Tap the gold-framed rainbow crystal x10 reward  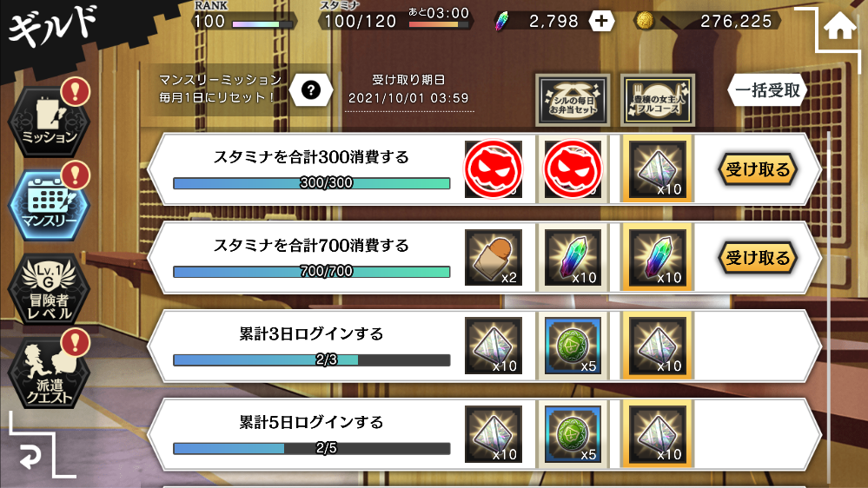pos(658,258)
